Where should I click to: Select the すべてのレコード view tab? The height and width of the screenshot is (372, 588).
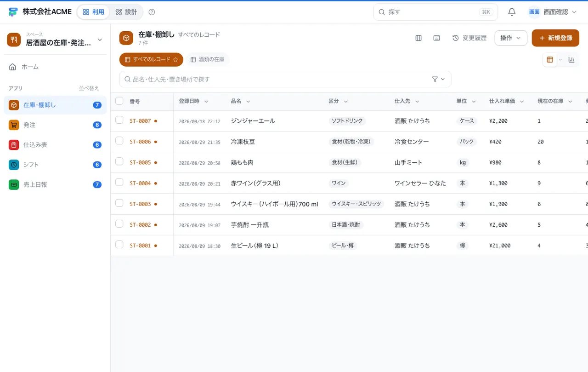151,60
